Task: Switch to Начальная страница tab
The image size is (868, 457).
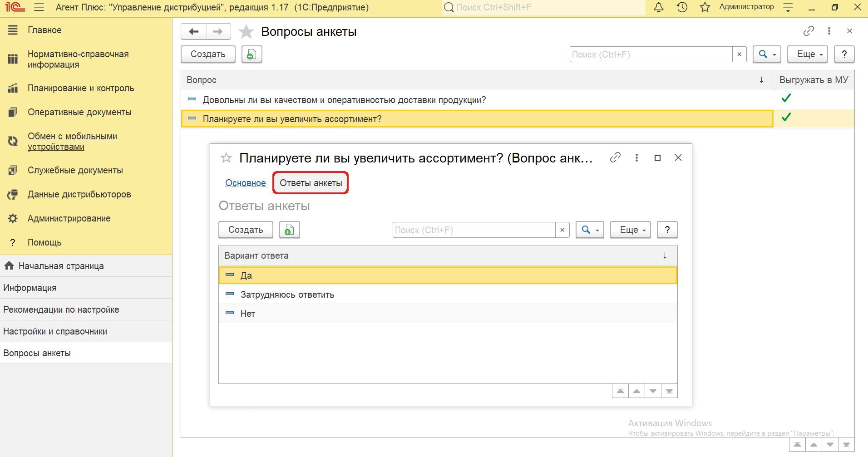Action: pos(86,266)
